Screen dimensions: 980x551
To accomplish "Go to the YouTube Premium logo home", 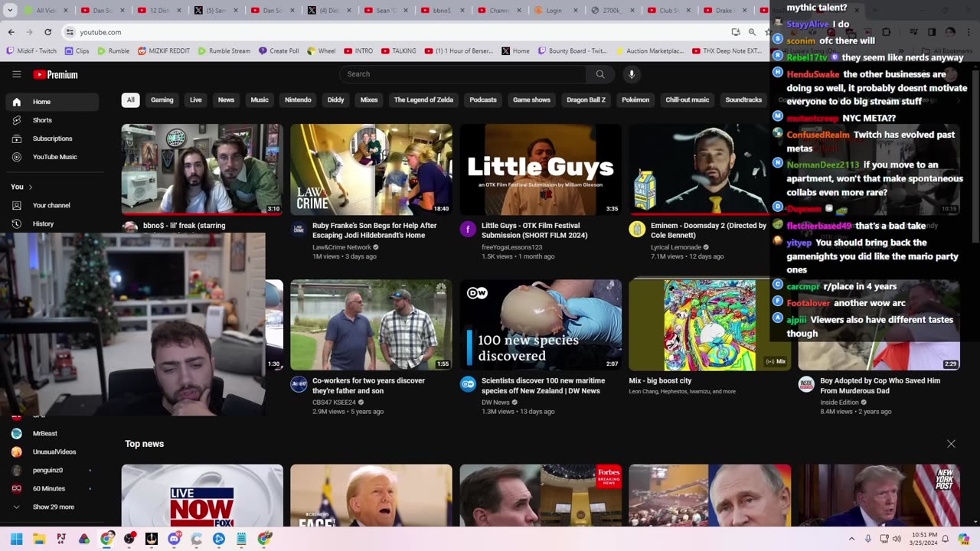I will tap(55, 74).
